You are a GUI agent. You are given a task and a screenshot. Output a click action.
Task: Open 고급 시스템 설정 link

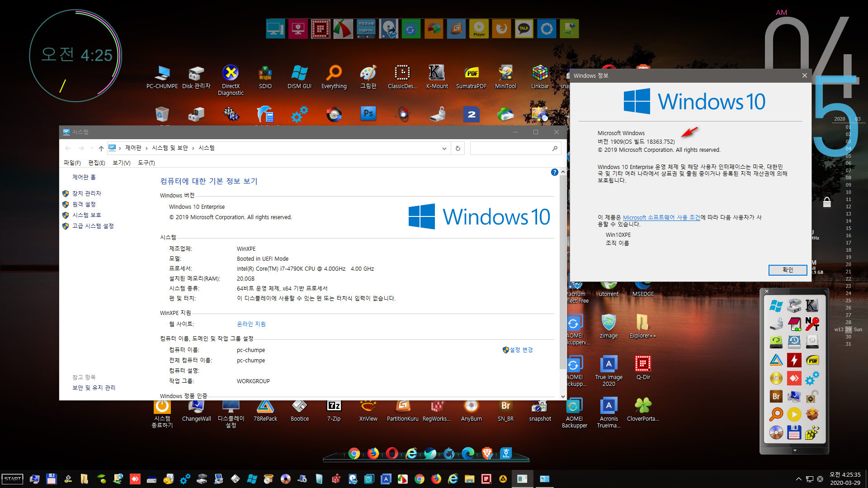pyautogui.click(x=93, y=226)
